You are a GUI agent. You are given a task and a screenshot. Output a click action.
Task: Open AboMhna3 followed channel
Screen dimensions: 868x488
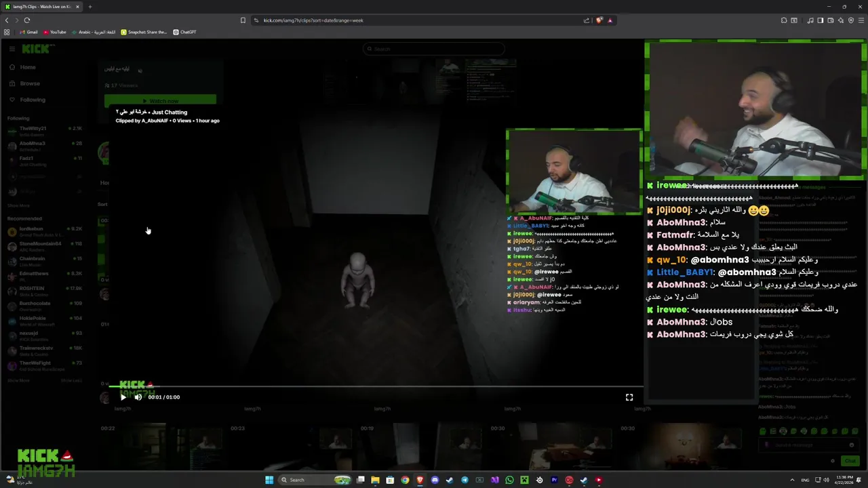[x=45, y=146]
